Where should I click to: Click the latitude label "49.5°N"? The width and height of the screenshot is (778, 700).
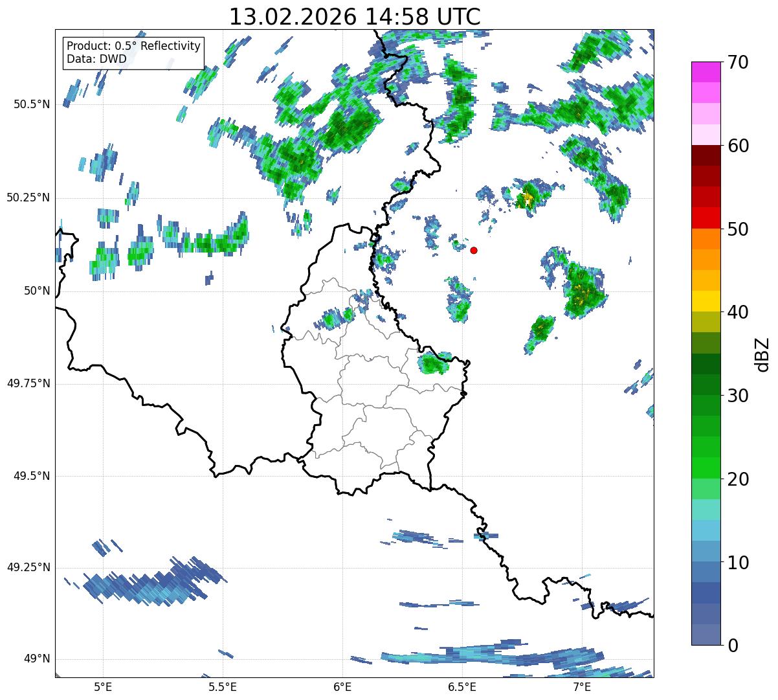coord(32,476)
